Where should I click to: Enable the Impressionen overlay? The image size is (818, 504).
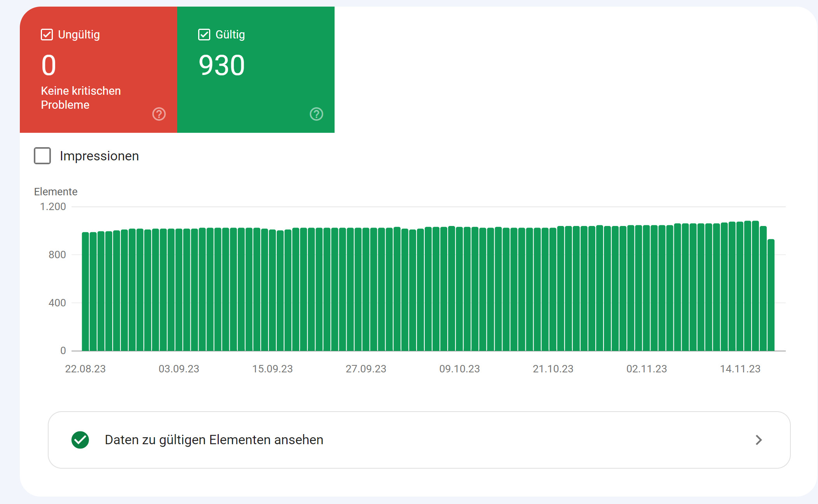[42, 156]
